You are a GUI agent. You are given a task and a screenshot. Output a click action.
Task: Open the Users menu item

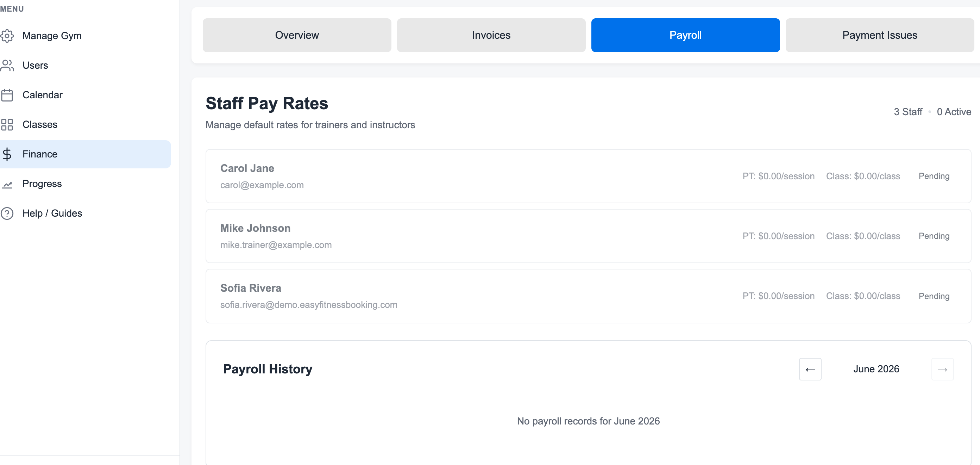[85, 66]
